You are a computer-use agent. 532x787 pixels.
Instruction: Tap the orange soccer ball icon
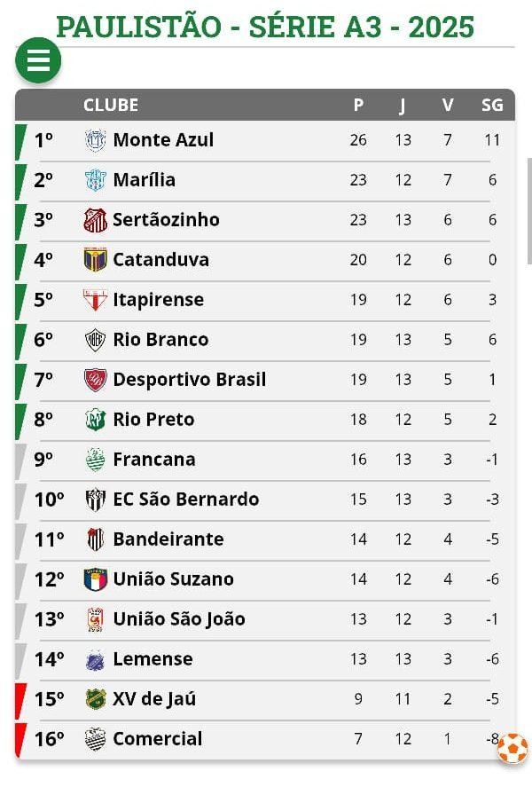pyautogui.click(x=512, y=748)
